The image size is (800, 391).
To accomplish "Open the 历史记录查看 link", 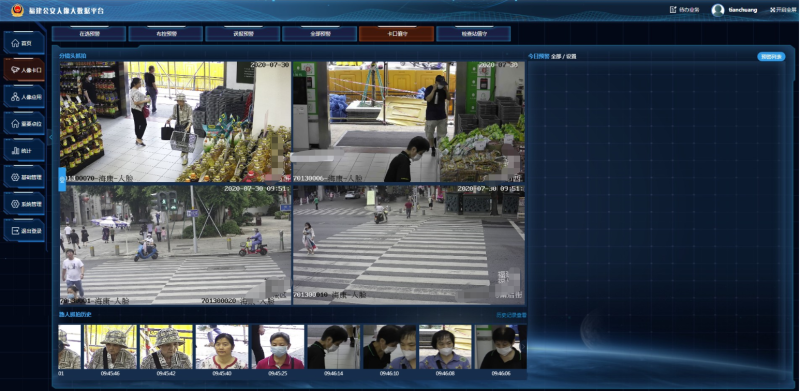I will (511, 315).
